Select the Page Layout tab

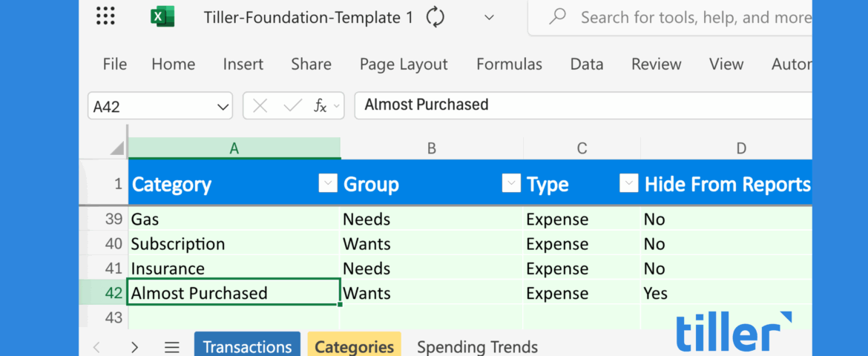(x=404, y=65)
